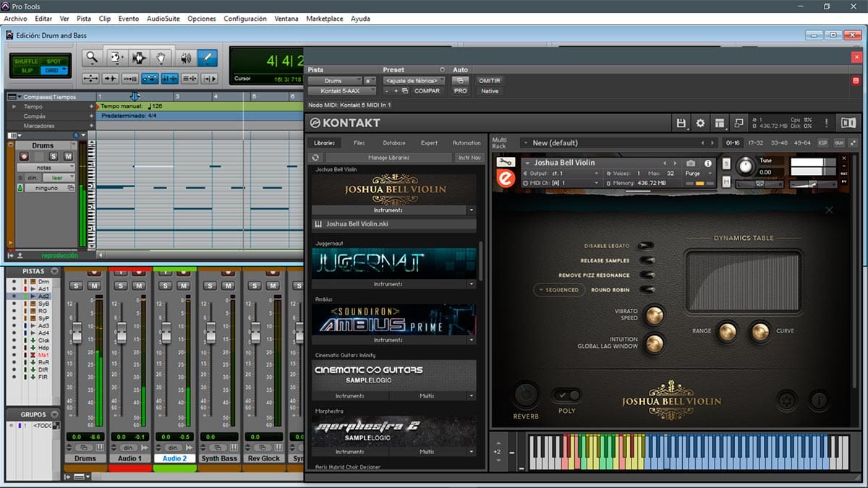The image size is (868, 488).
Task: Select the Grabber hand tool
Action: click(x=161, y=58)
